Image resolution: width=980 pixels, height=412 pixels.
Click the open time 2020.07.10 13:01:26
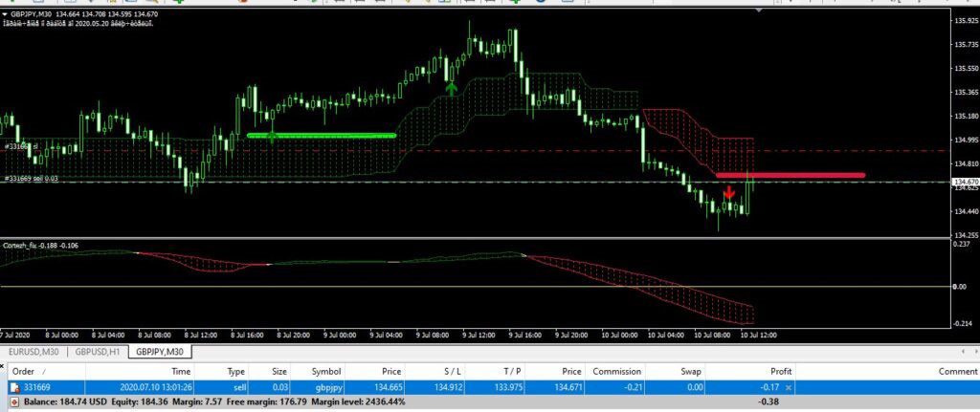pos(154,388)
